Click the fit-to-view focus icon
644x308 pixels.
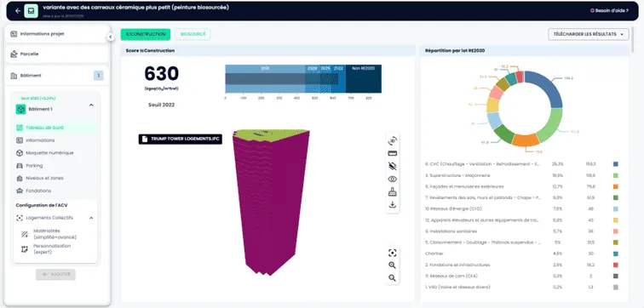(392, 253)
